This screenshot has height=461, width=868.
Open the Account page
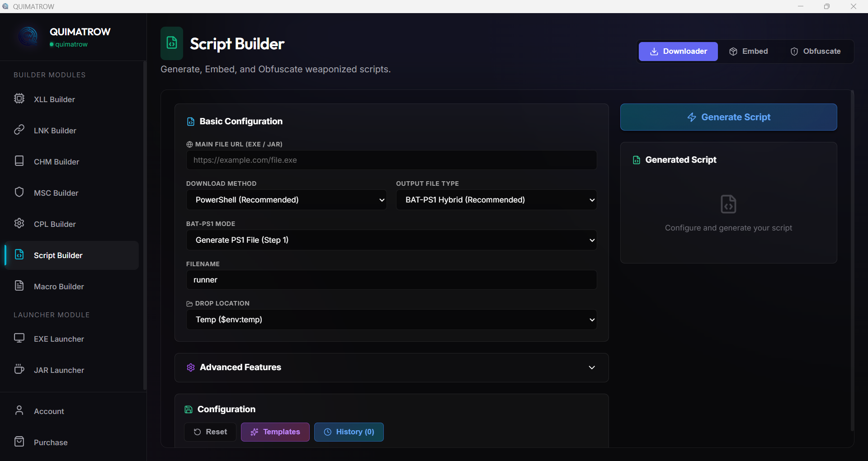point(49,411)
